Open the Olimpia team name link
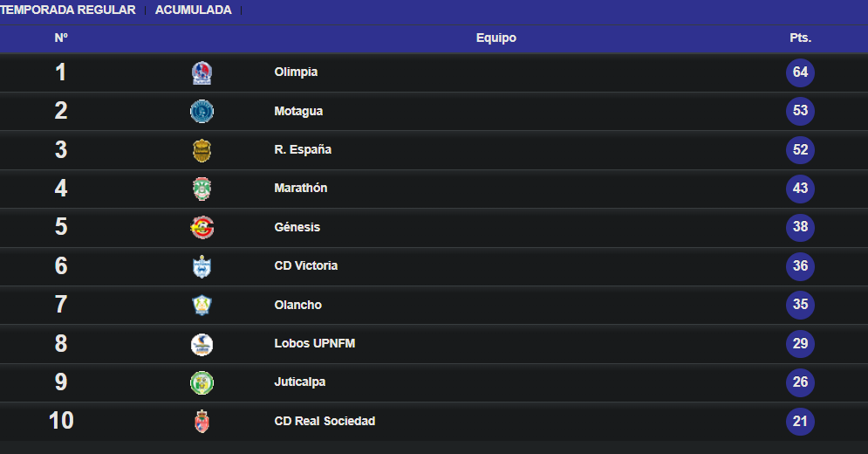 (x=296, y=72)
